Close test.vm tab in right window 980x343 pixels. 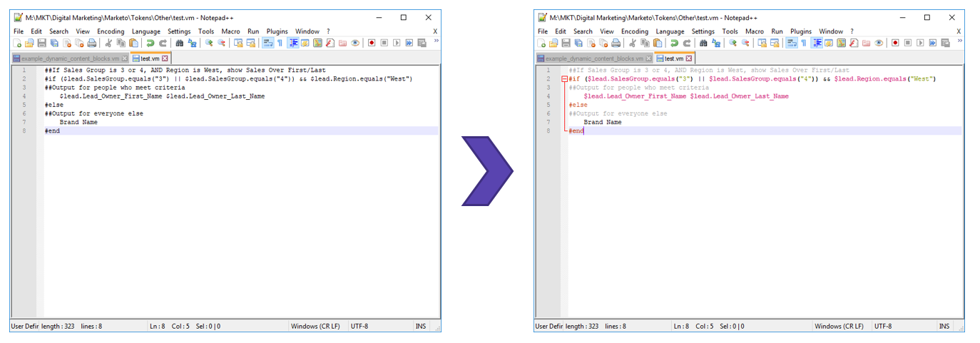click(x=689, y=58)
